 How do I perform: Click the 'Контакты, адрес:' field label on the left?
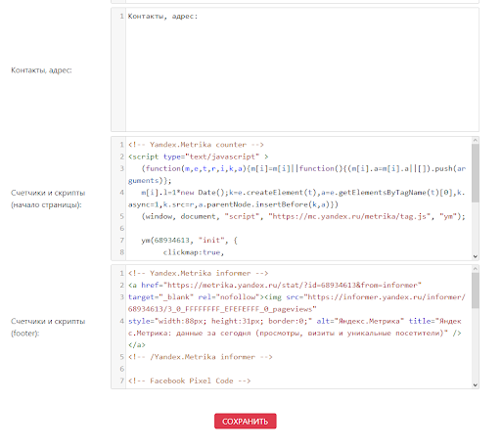pos(41,70)
